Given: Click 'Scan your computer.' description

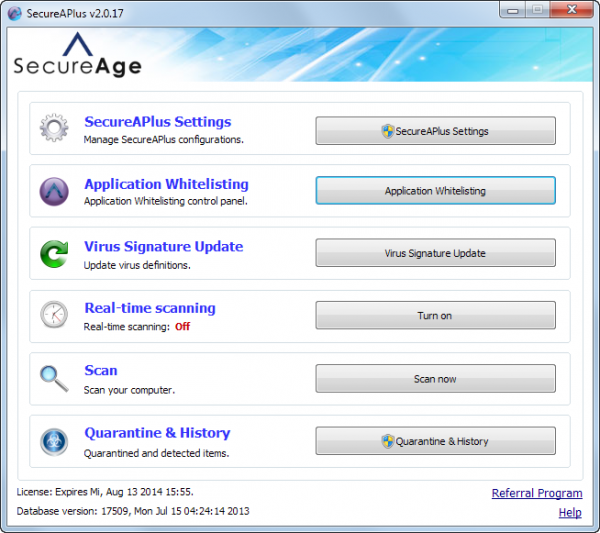Looking at the screenshot, I should [x=129, y=390].
